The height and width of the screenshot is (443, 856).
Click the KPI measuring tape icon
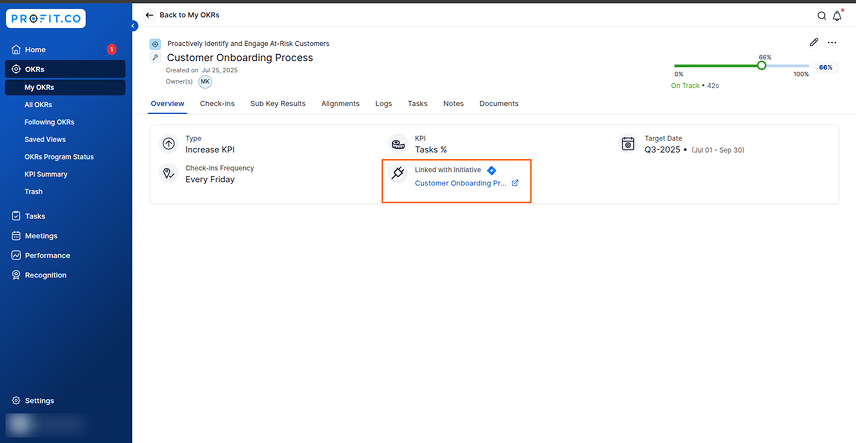click(x=398, y=144)
